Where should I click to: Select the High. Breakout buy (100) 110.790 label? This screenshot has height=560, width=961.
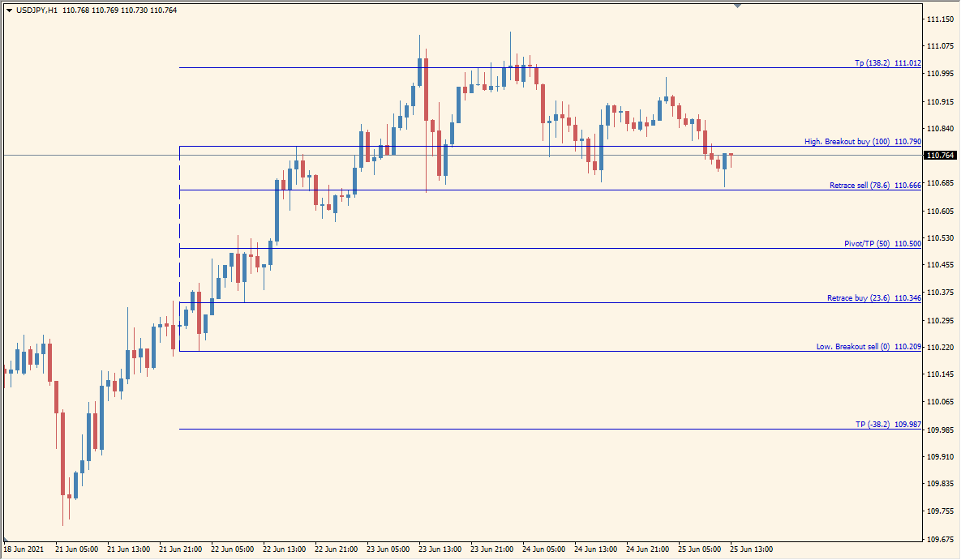[x=862, y=142]
